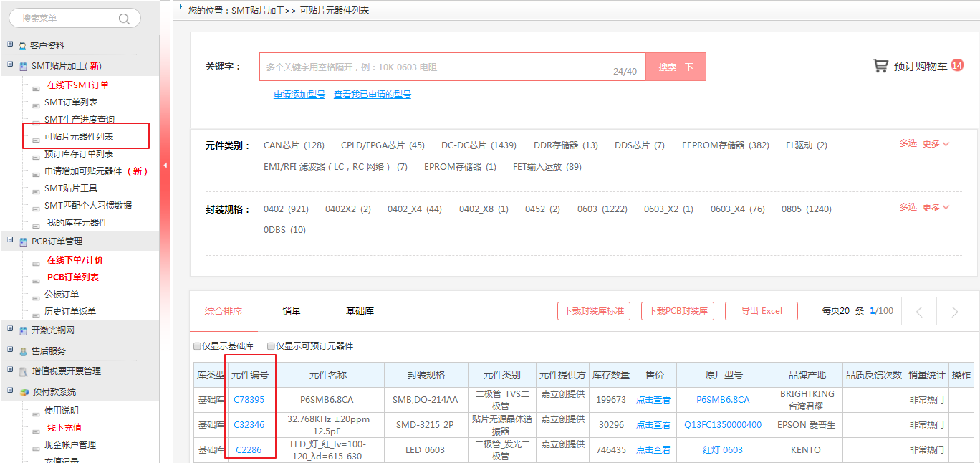
Task: Click the 导出 Excel button
Action: pyautogui.click(x=761, y=311)
